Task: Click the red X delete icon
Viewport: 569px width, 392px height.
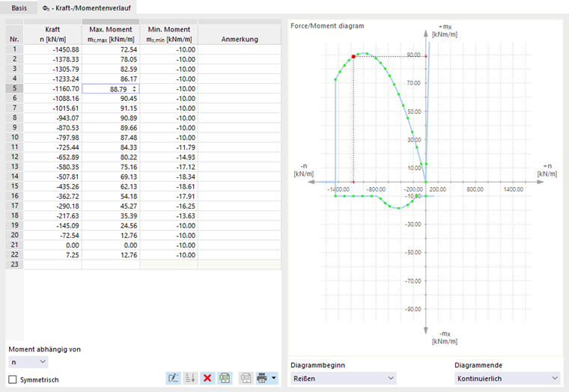Action: point(207,379)
